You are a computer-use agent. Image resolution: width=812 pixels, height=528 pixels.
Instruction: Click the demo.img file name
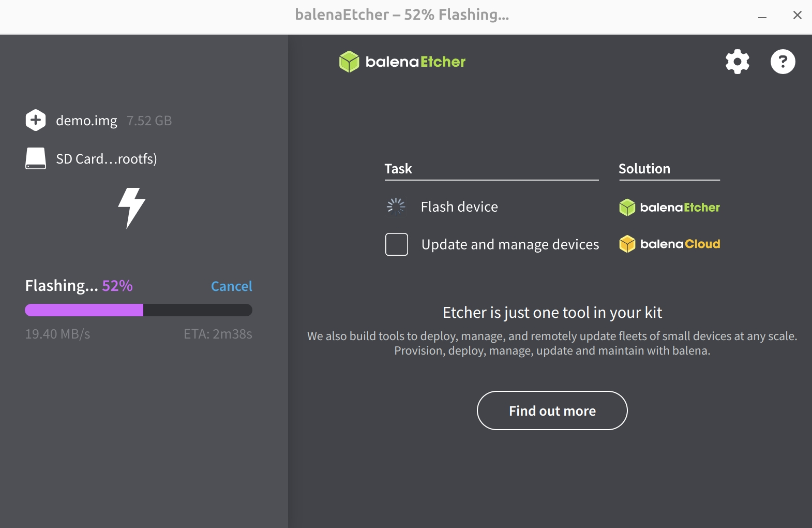[86, 121]
